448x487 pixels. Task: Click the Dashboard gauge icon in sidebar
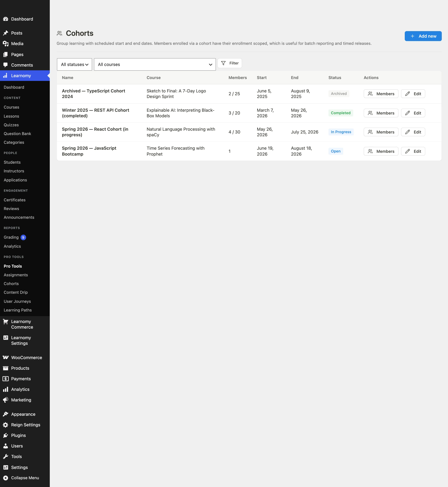click(x=6, y=19)
